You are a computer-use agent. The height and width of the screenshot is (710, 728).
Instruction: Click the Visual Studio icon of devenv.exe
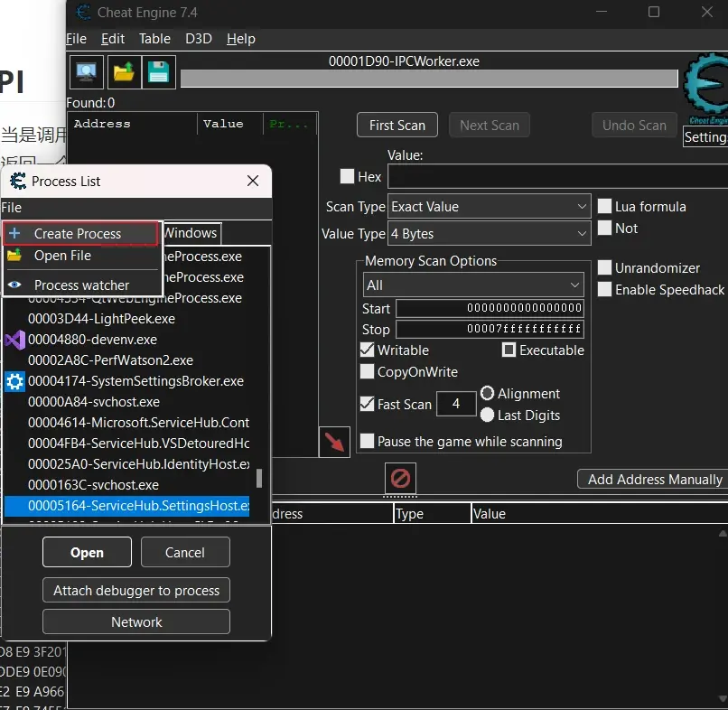pyautogui.click(x=14, y=340)
